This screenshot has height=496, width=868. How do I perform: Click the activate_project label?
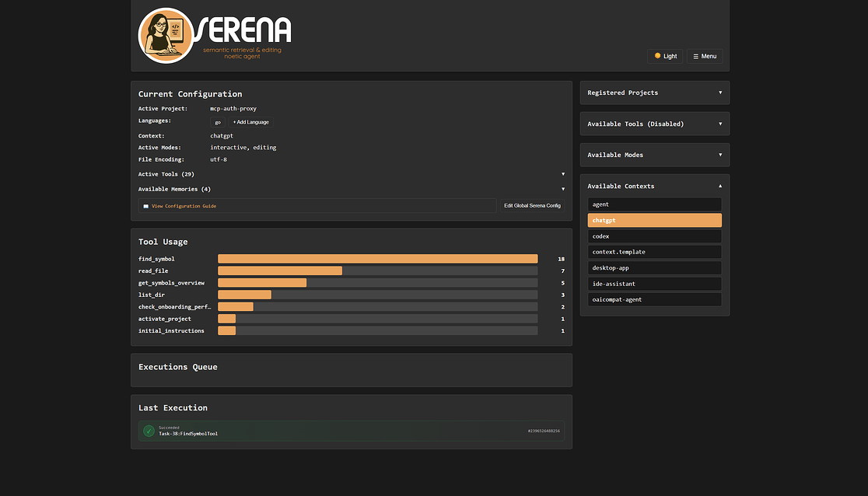[x=164, y=319]
